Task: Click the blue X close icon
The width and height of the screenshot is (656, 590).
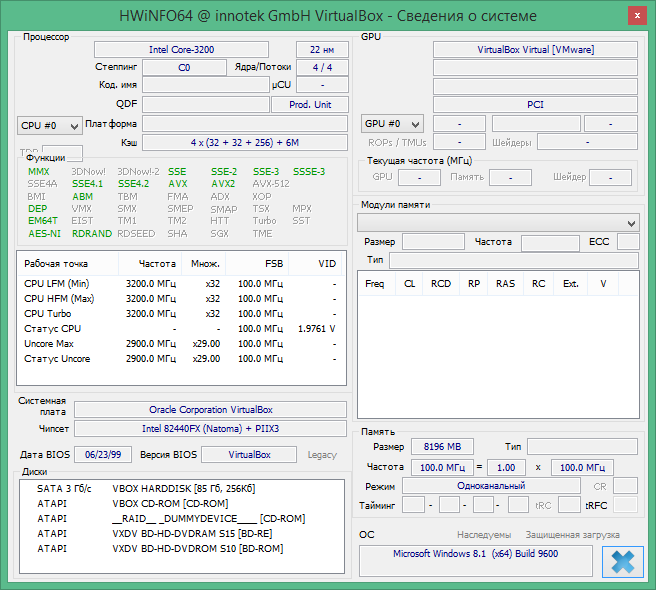Action: click(623, 561)
